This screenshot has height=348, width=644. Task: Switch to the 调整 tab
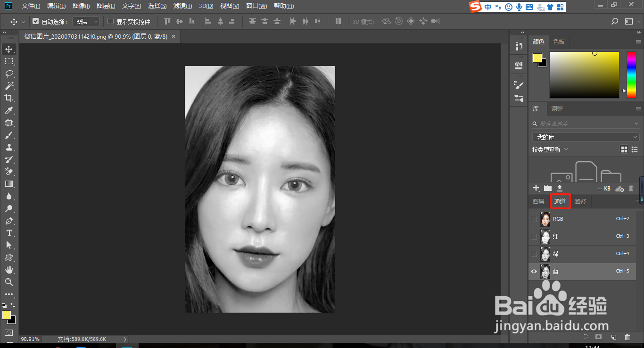click(557, 109)
